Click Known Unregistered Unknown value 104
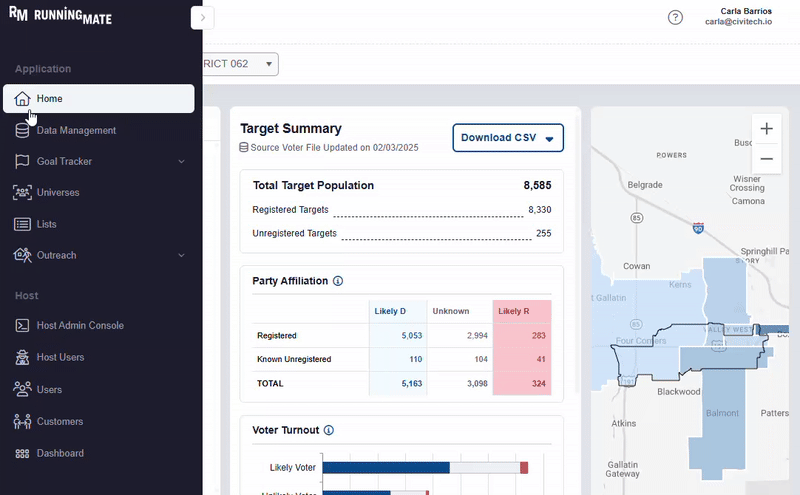This screenshot has width=800, height=495. (x=481, y=359)
